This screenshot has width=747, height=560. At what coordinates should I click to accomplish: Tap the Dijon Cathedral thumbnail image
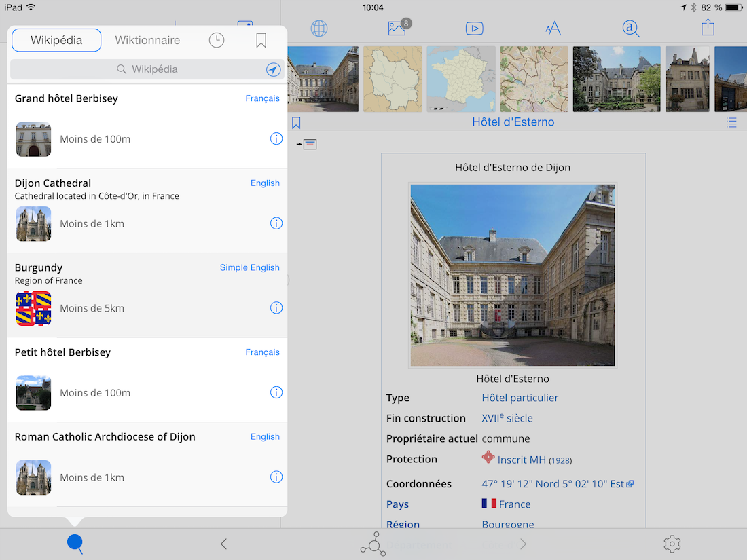(33, 224)
